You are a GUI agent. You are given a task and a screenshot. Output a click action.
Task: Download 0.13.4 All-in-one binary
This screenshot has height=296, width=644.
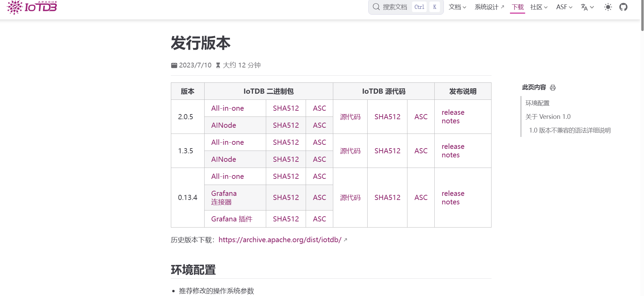[227, 176]
